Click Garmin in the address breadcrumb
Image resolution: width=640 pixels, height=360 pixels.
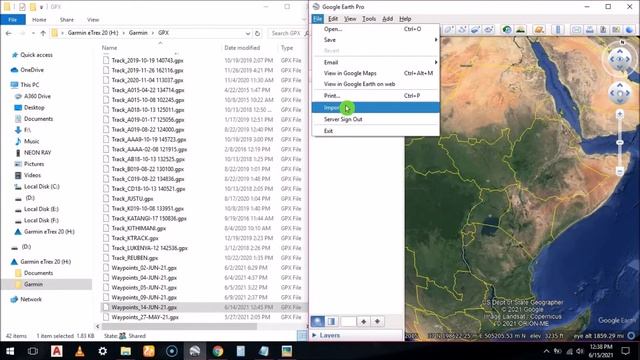[138, 33]
